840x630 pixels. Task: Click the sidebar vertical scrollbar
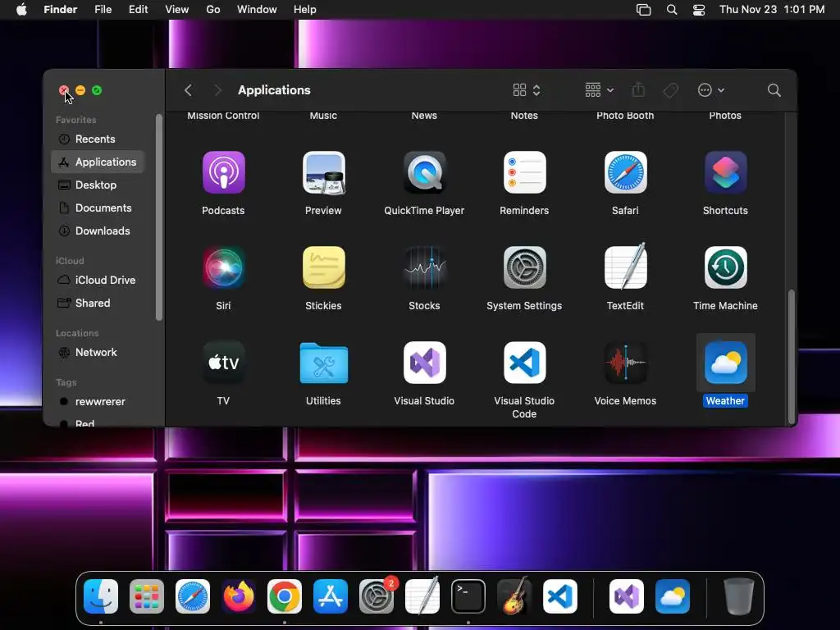coord(158,217)
